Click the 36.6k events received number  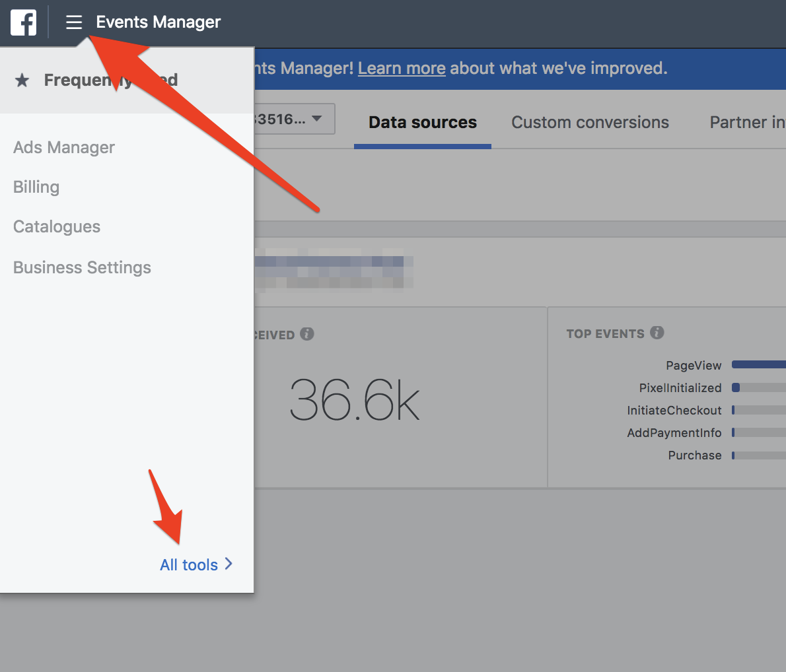(355, 399)
